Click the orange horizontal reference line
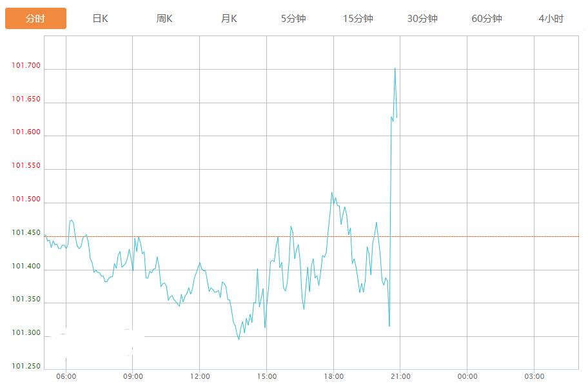This screenshot has height=384, width=588. pyautogui.click(x=490, y=236)
